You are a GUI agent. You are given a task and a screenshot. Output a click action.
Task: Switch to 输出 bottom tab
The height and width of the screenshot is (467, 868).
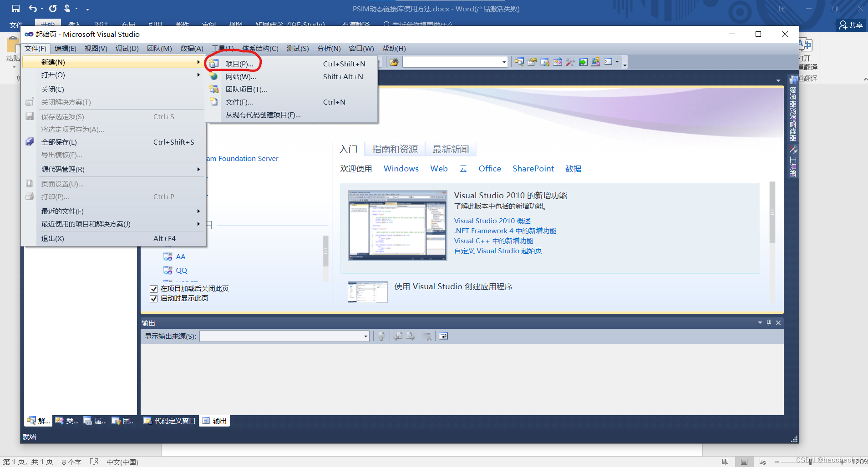tap(214, 421)
